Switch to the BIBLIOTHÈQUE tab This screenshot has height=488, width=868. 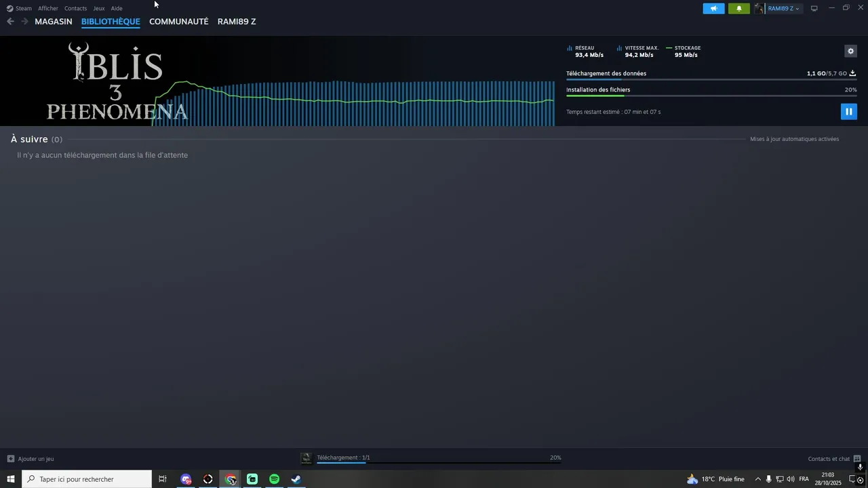(111, 22)
